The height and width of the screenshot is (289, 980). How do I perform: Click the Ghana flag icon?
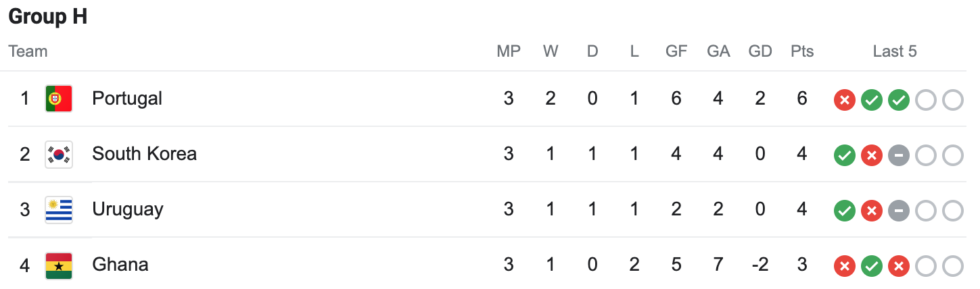click(59, 265)
